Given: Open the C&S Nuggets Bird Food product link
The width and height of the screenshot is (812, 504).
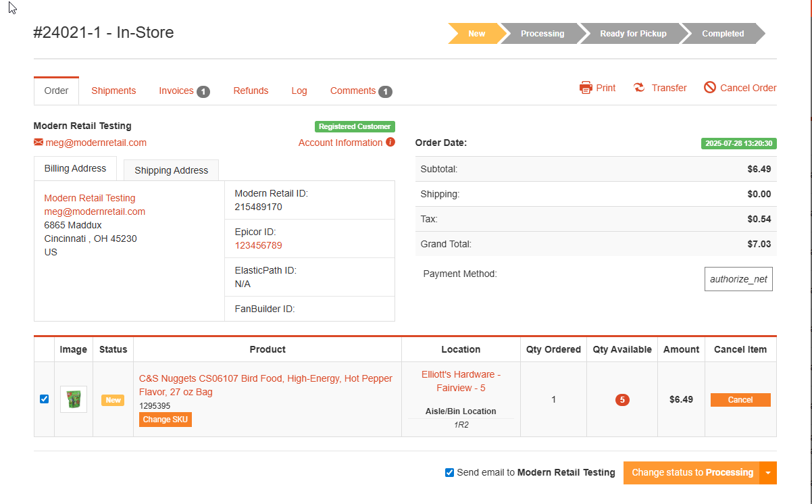Looking at the screenshot, I should 265,385.
